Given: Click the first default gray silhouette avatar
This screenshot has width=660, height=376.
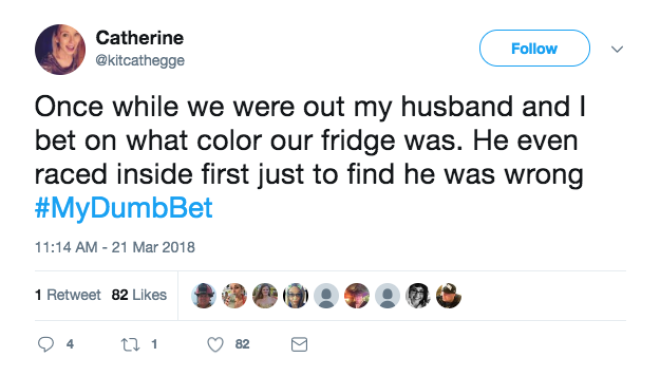Looking at the screenshot, I should click(x=326, y=296).
